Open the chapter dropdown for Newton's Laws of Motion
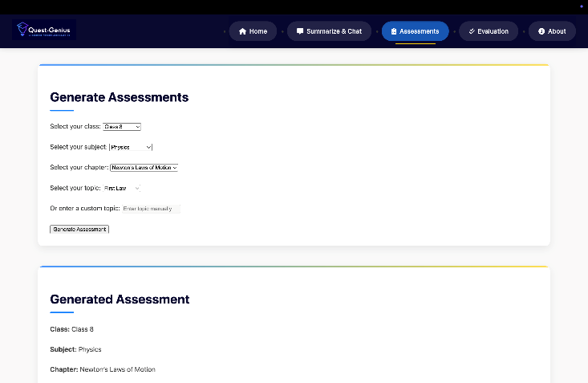Screen dimensions: 588x383 click(144, 168)
